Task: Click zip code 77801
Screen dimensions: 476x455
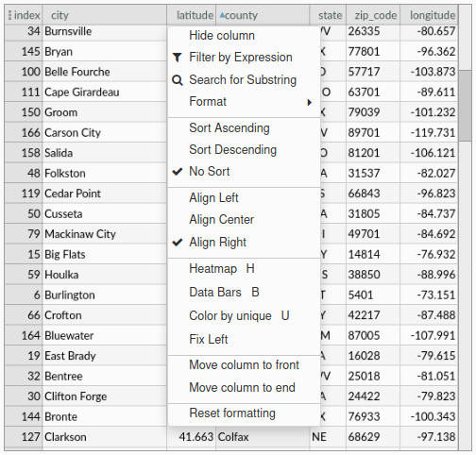Action: coord(373,52)
